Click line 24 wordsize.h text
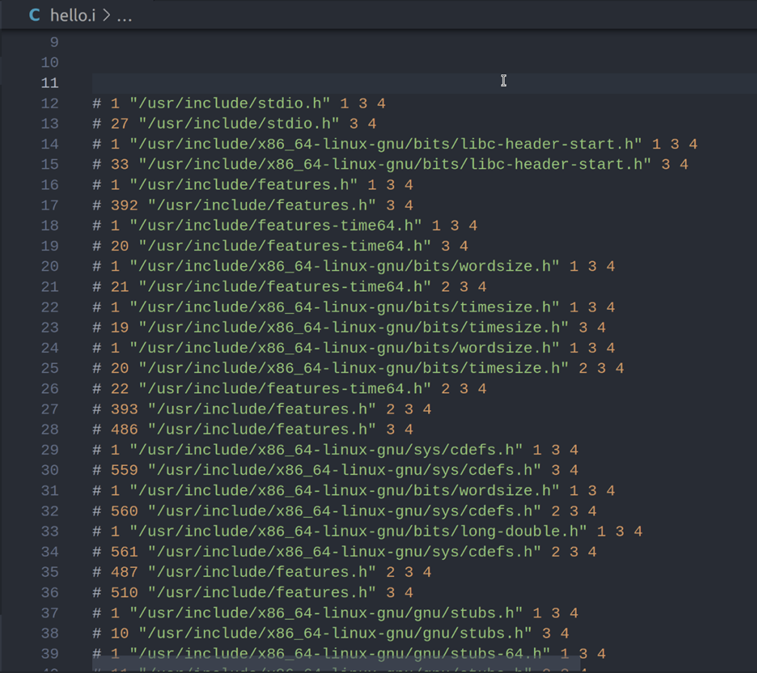The image size is (757, 673). (354, 348)
